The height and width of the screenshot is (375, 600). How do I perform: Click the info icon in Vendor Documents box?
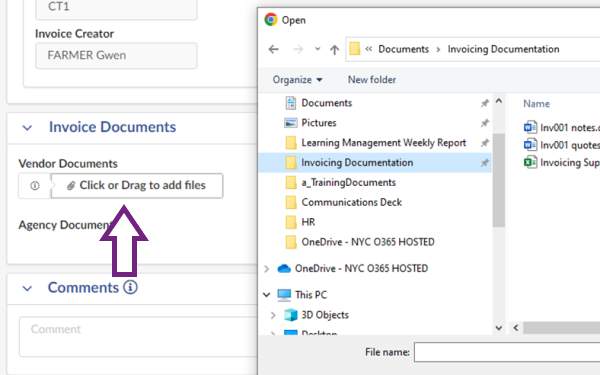[35, 186]
